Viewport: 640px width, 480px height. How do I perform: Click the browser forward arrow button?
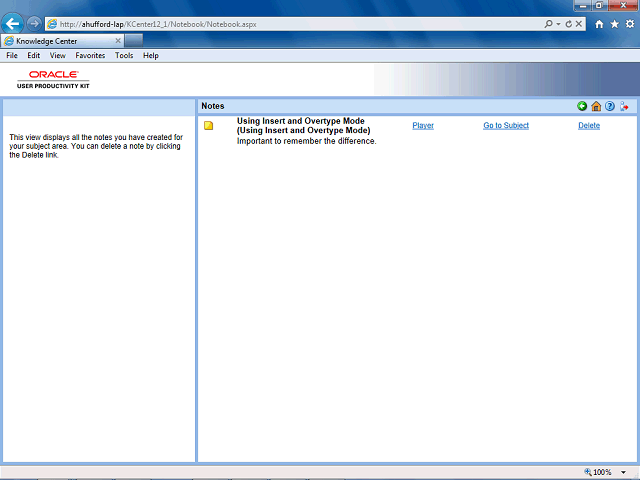(34, 24)
